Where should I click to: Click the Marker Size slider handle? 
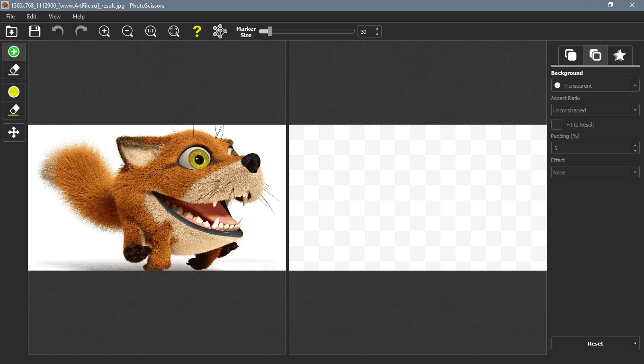click(x=269, y=32)
